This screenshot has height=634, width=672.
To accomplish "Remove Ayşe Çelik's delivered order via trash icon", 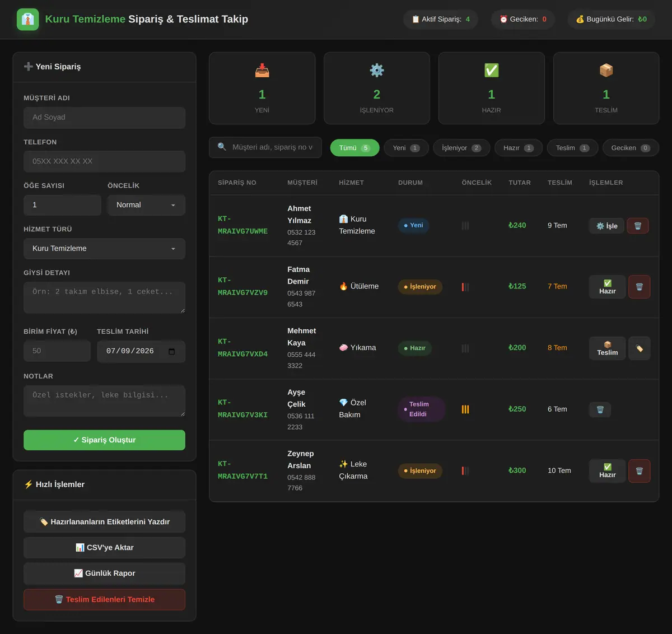I will tap(600, 409).
